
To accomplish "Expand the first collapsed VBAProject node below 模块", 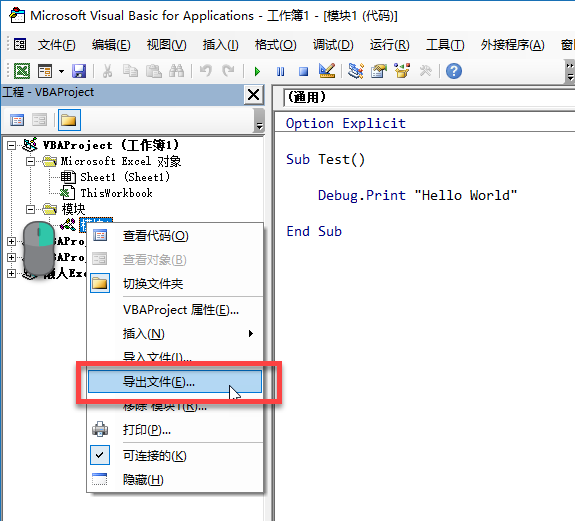I will point(11,241).
